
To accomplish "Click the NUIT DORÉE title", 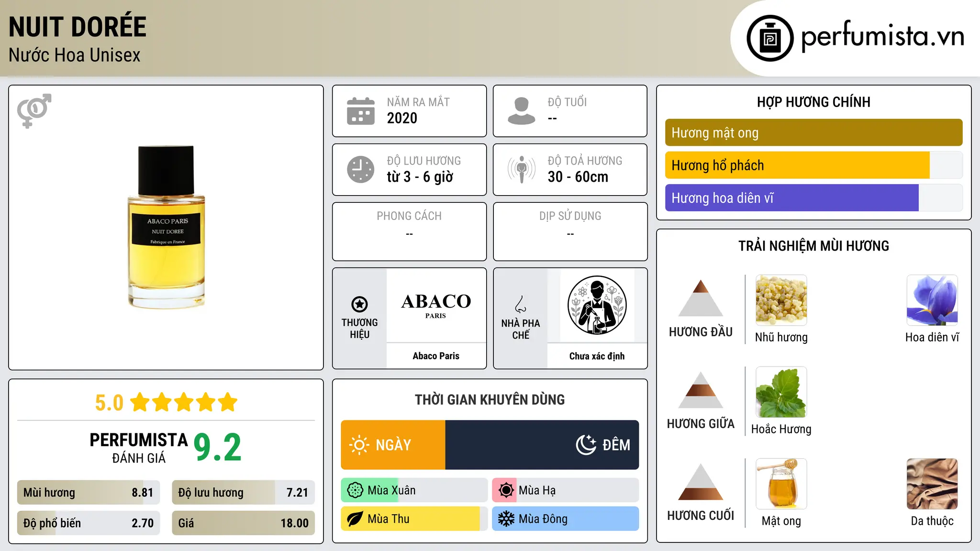I will coord(78,27).
